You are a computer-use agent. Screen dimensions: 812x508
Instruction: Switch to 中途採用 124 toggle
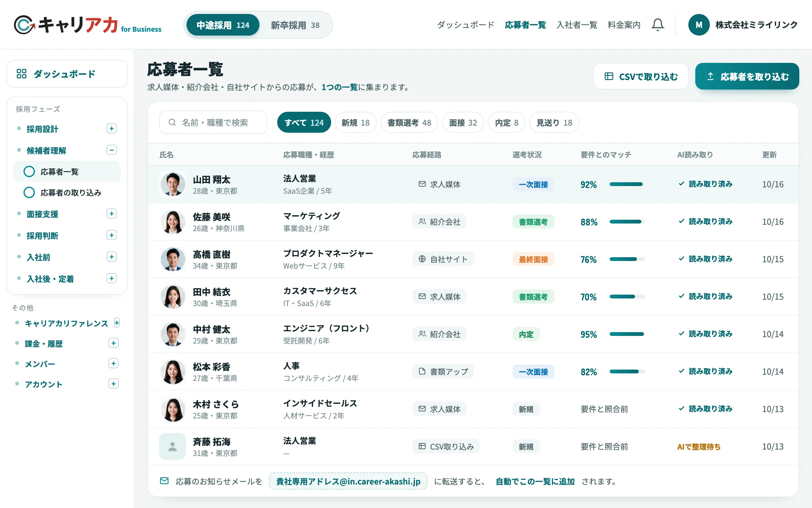[x=223, y=25]
